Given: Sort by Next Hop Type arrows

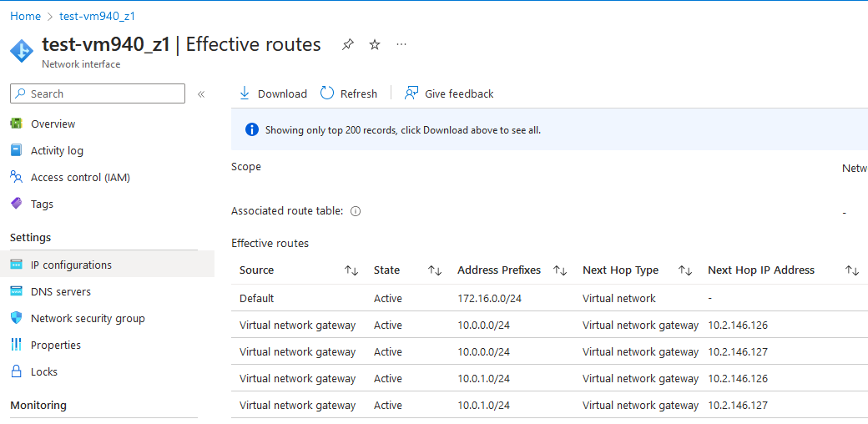Looking at the screenshot, I should tap(685, 270).
